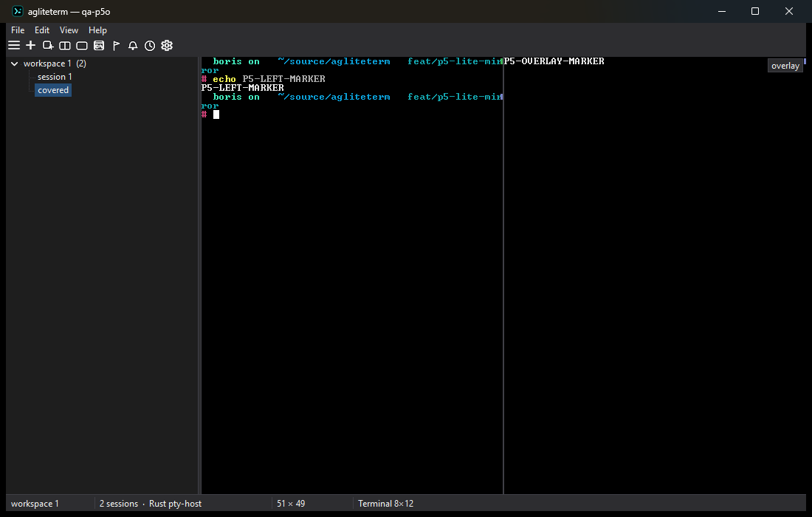Click workspace 1 in the status bar
The width and height of the screenshot is (812, 517).
click(35, 504)
